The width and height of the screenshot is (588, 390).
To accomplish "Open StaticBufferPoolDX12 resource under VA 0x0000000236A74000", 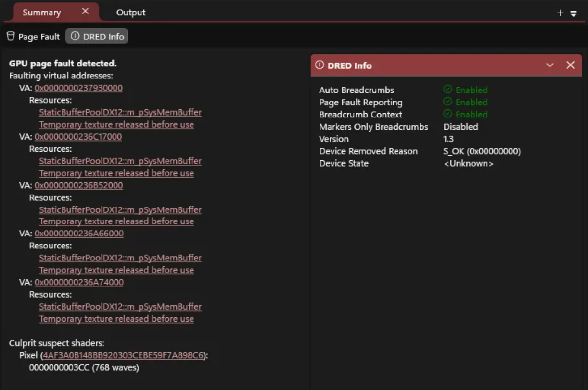I will click(x=120, y=307).
